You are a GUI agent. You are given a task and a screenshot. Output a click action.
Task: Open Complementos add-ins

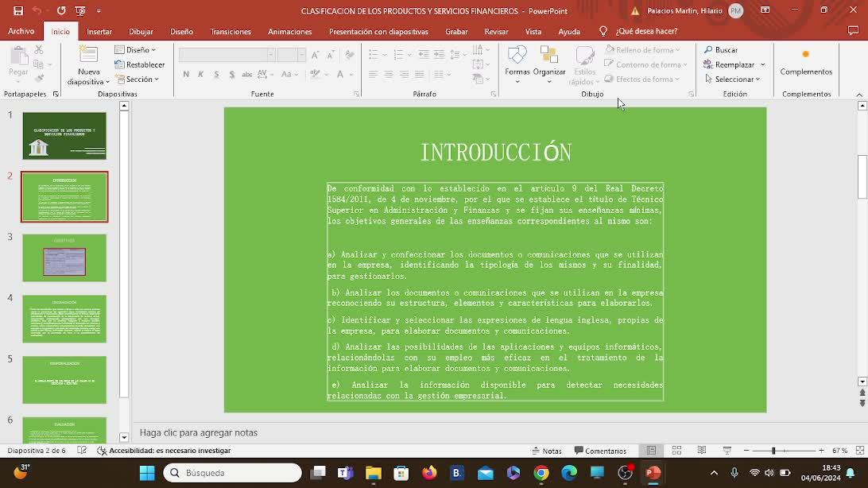click(x=805, y=62)
